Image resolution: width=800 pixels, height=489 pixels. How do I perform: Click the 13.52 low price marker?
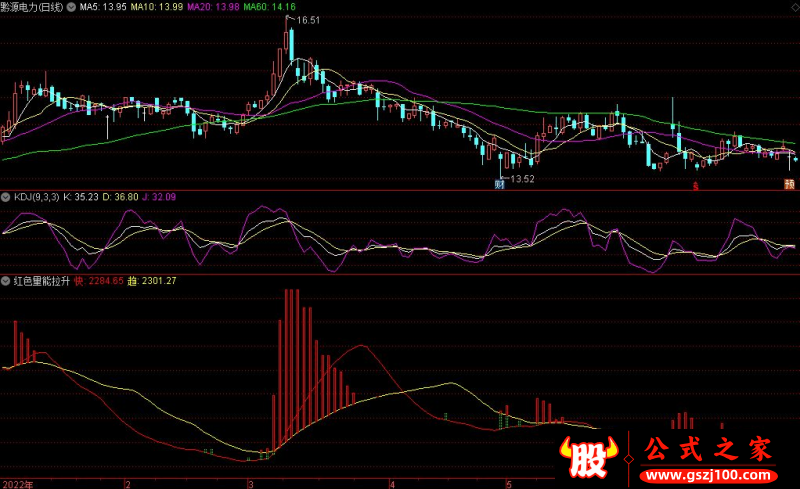pos(520,179)
